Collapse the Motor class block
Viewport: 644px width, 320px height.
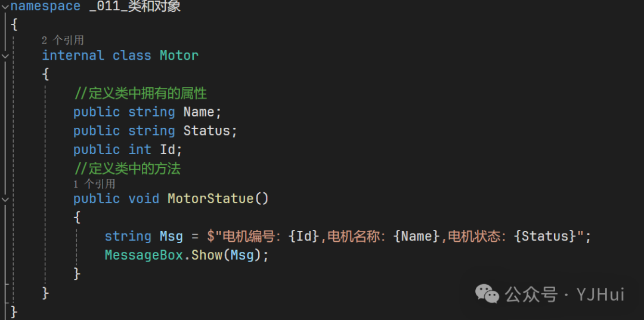(5, 56)
